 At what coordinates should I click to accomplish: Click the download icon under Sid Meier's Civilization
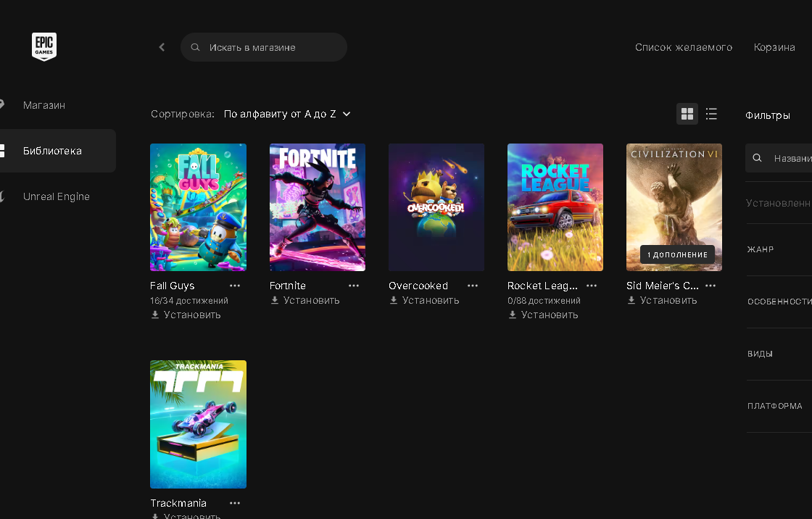(631, 300)
